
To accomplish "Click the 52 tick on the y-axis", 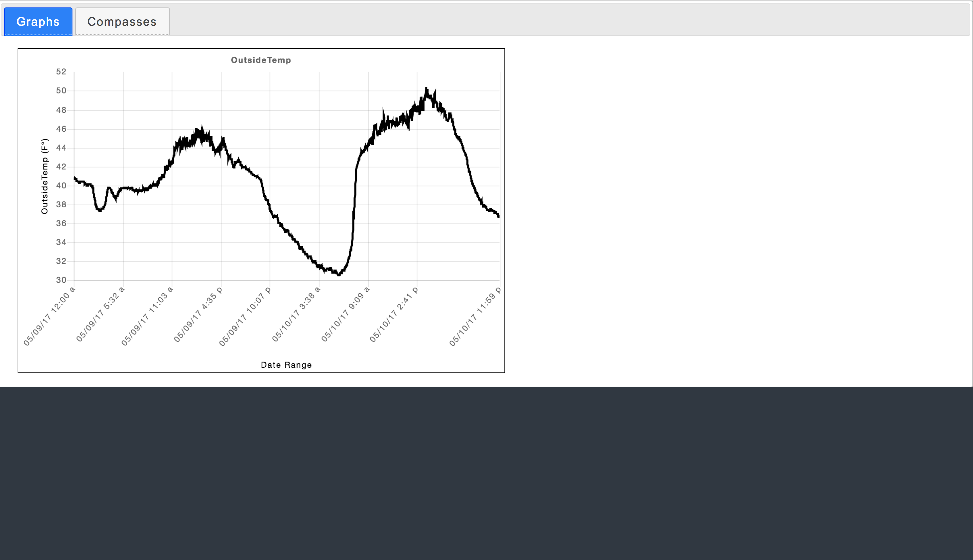I will [61, 71].
